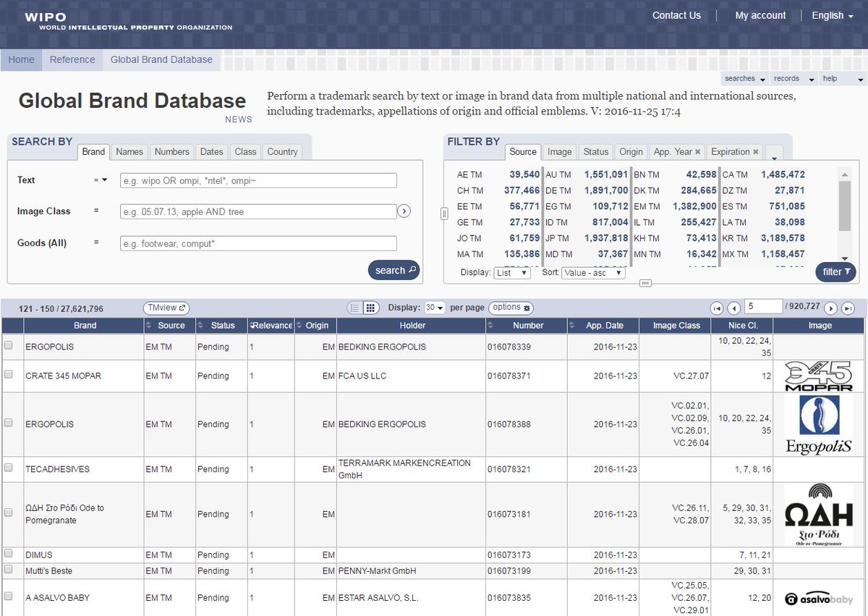Open the Sort Value - asc dropdown
The width and height of the screenshot is (868, 616).
tap(593, 273)
